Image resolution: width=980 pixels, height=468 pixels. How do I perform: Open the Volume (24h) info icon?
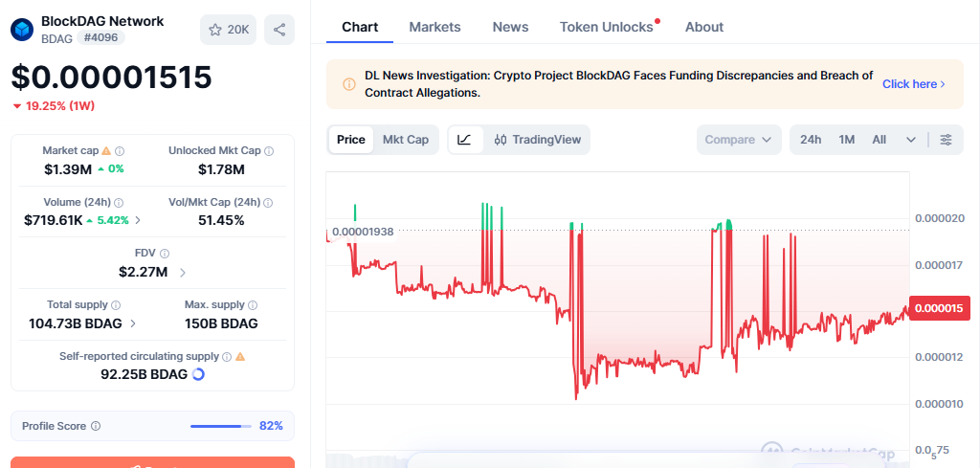coord(119,203)
